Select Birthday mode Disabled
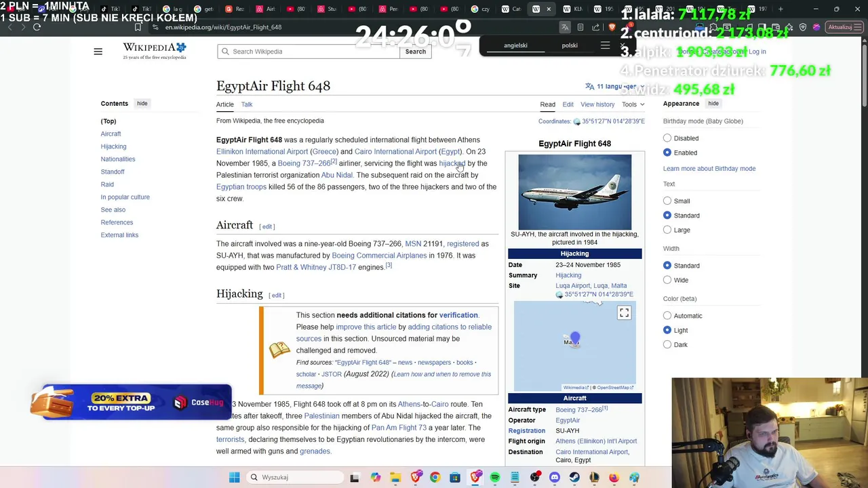Viewport: 868px width, 488px height. coord(667,138)
